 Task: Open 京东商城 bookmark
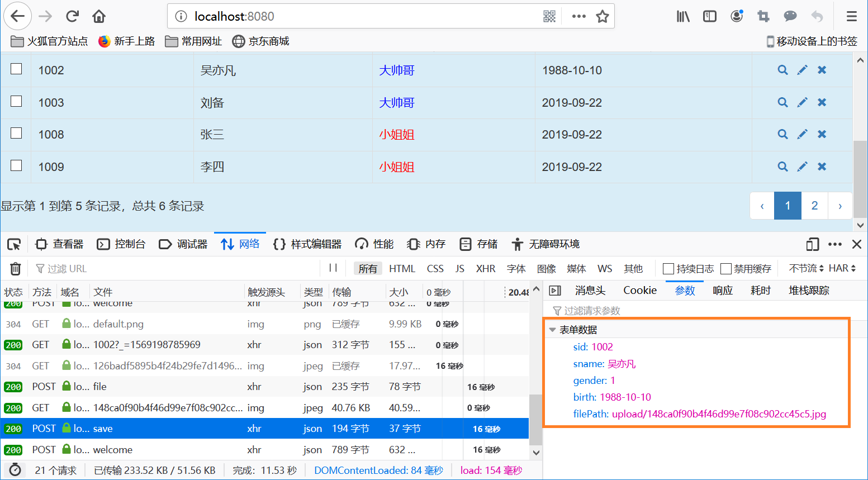coord(260,41)
